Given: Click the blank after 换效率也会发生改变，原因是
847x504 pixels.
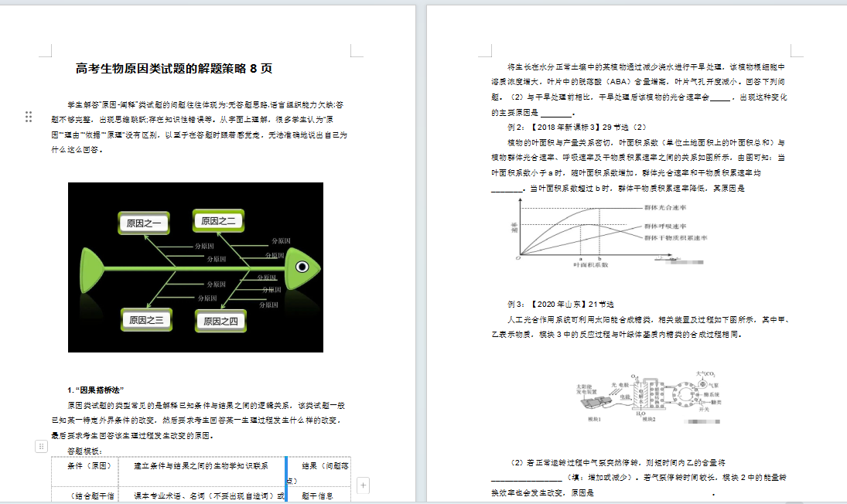Looking at the screenshot, I should coord(654,493).
